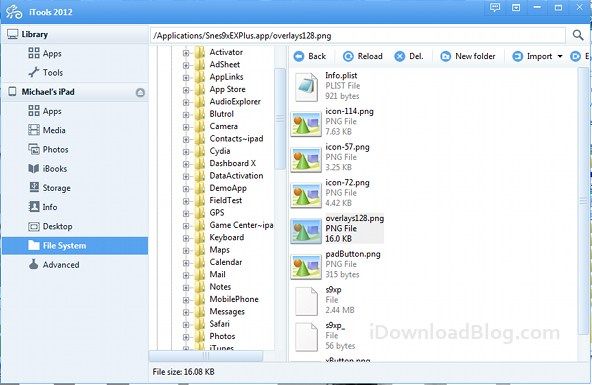Open the feedback chat icon in title bar
Viewport: 592px width, 385px height.
pos(495,8)
